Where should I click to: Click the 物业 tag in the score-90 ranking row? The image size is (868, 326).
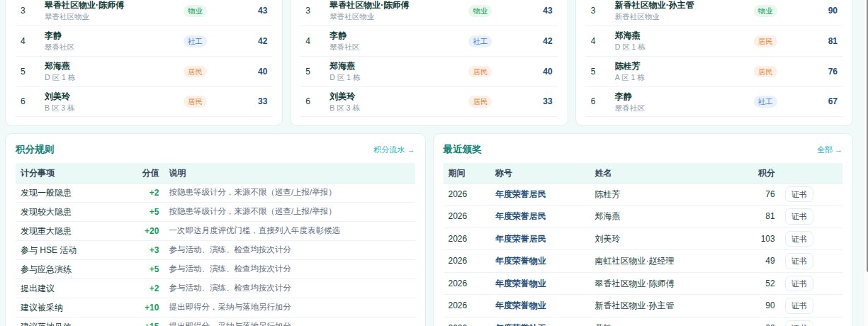(x=765, y=11)
